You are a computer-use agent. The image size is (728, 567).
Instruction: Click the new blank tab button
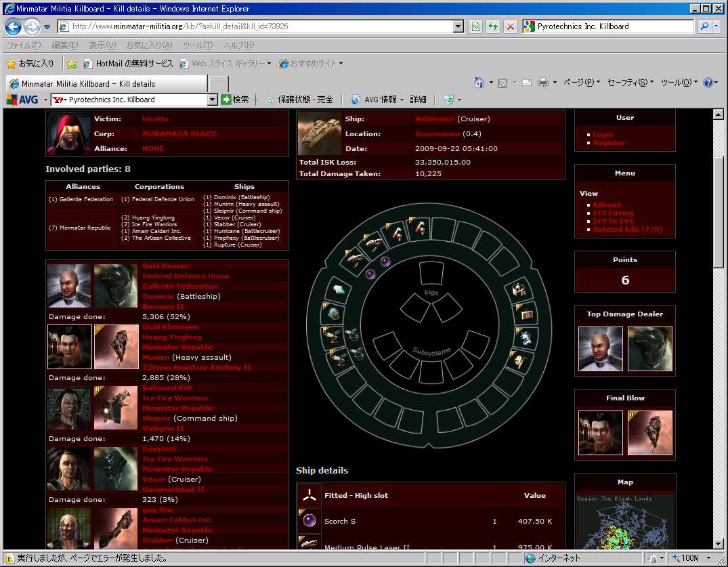[x=219, y=84]
